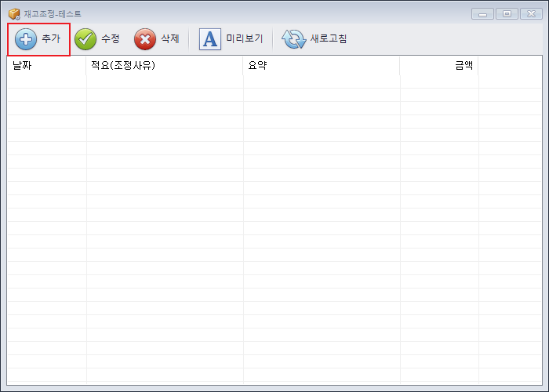
Task: Sort by the 요약 column header
Action: (322, 65)
